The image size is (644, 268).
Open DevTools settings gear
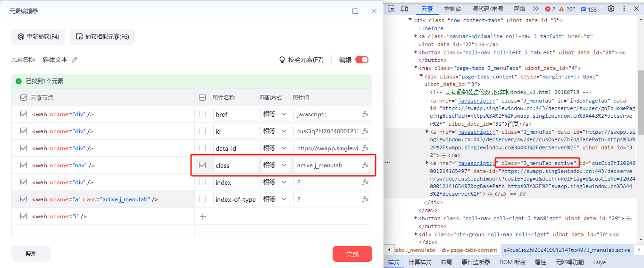[x=611, y=9]
